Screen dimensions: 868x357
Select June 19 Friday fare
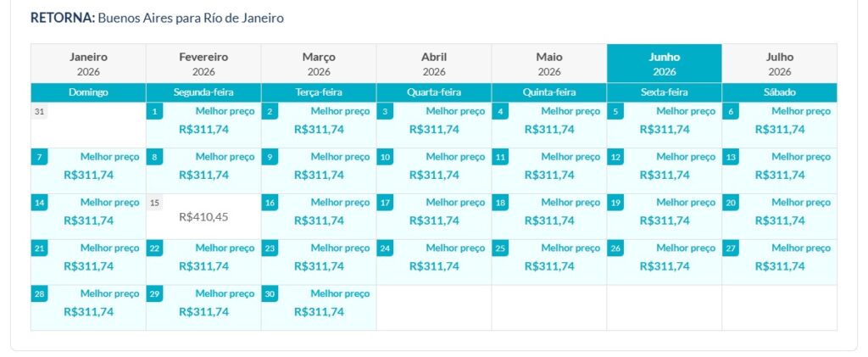[x=665, y=216]
